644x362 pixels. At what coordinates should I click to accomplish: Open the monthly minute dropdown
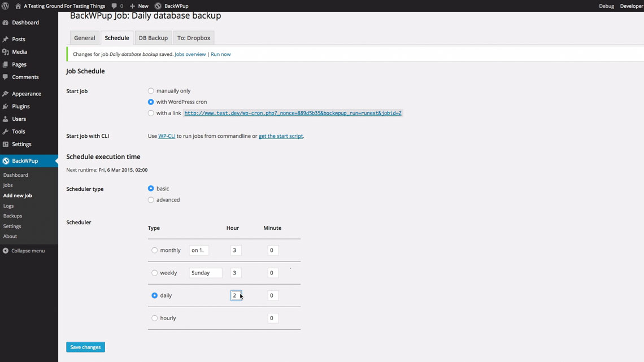pos(273,250)
